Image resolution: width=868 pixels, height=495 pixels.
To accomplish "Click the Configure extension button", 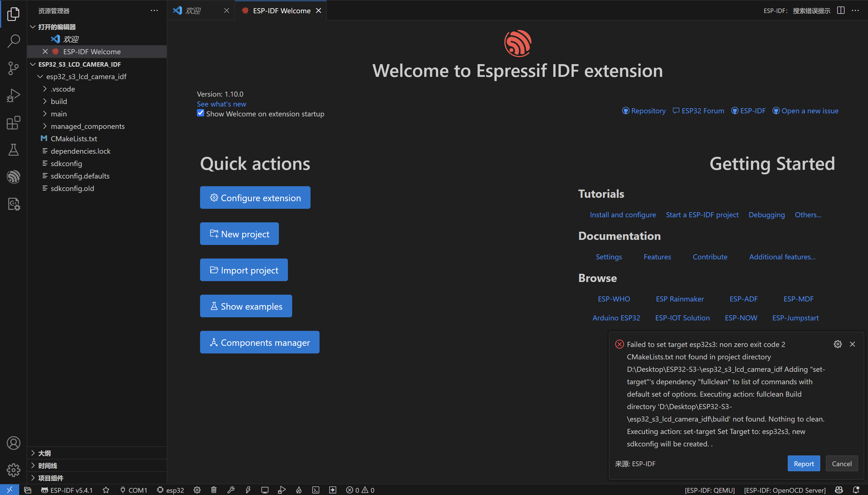I will pos(255,197).
